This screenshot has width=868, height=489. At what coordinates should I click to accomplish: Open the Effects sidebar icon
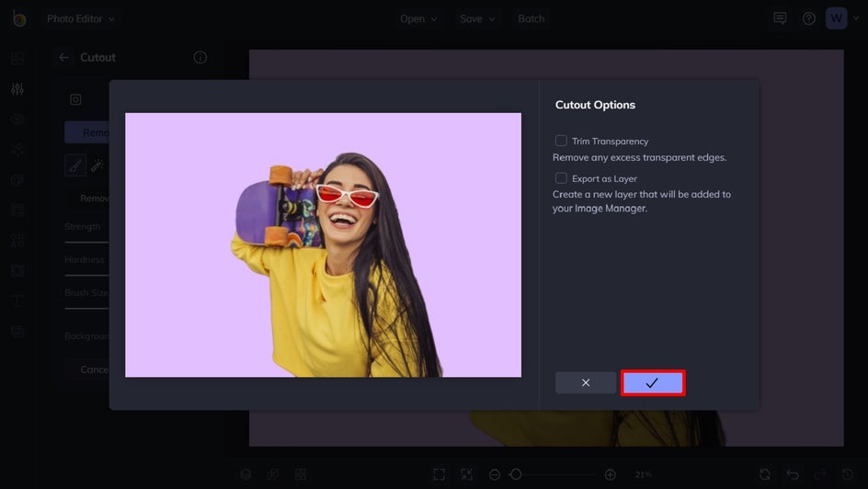tap(17, 149)
